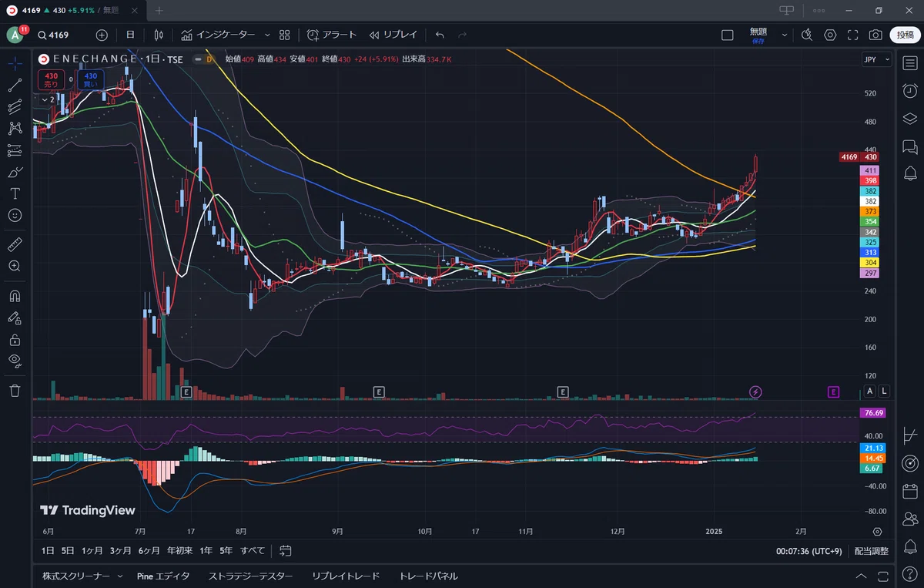Open a new tab with plus button
Viewport: 924px width, 588px height.
(x=159, y=10)
